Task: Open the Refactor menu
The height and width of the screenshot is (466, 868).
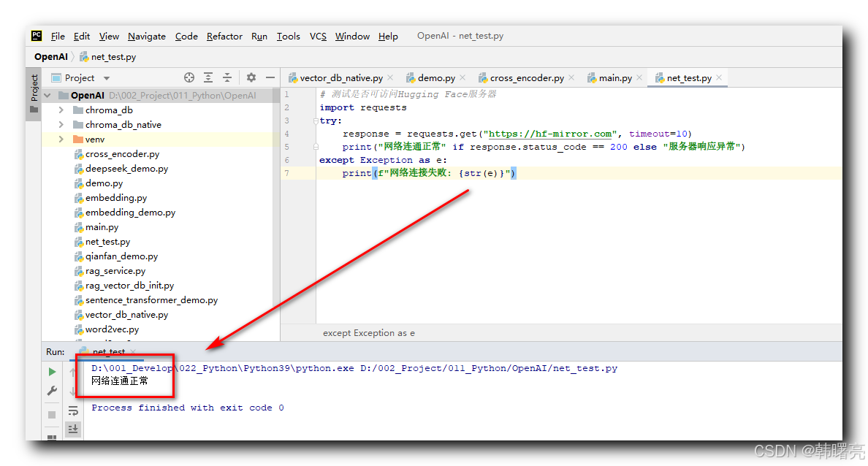Action: pos(224,36)
